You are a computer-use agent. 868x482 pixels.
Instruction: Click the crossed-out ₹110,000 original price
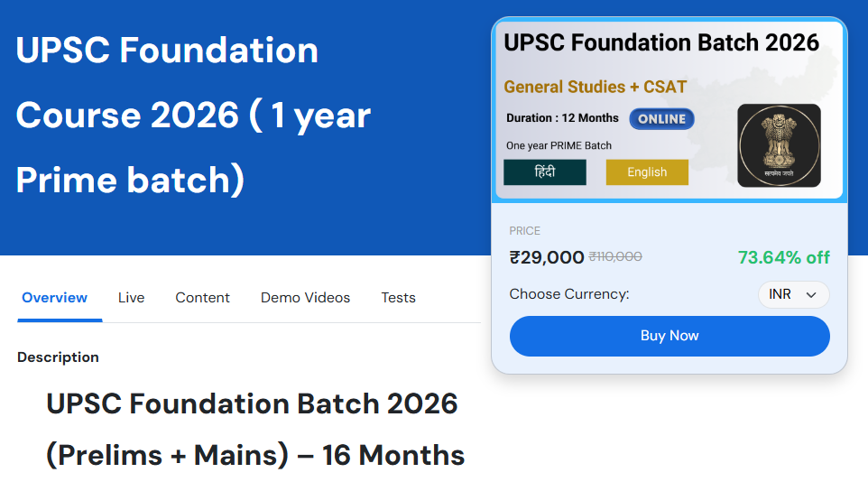click(615, 256)
